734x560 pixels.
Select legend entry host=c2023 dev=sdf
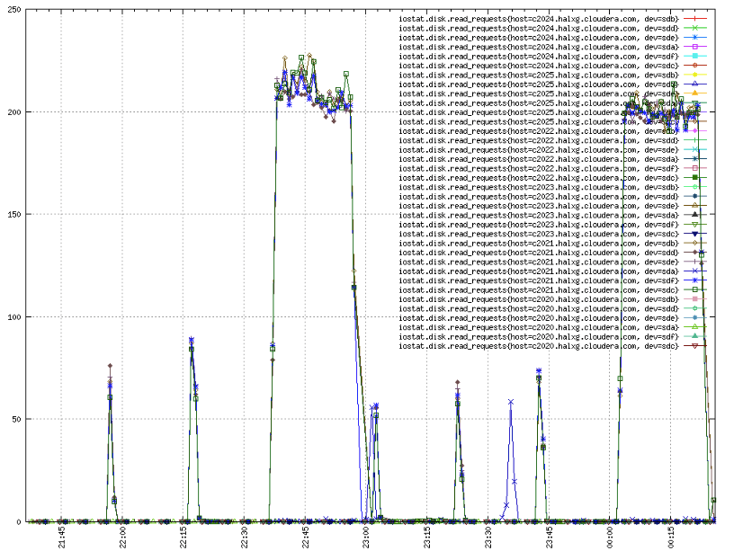(x=552, y=225)
